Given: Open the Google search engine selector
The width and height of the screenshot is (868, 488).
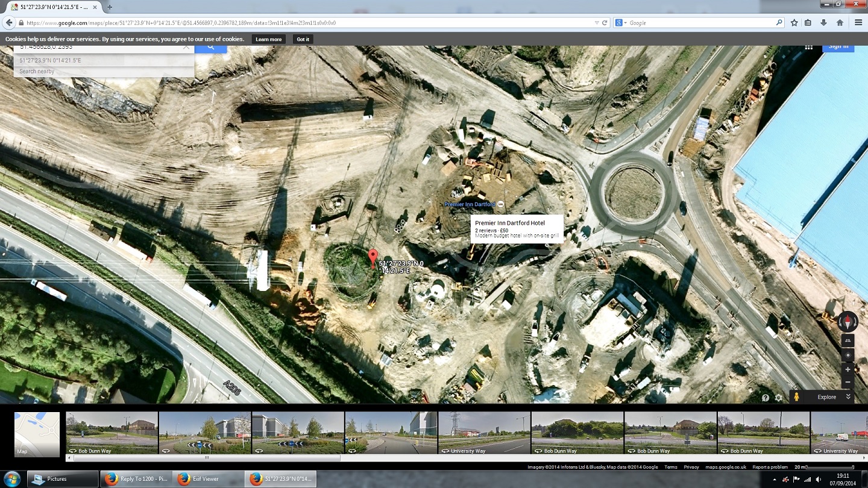Looking at the screenshot, I should coord(620,23).
